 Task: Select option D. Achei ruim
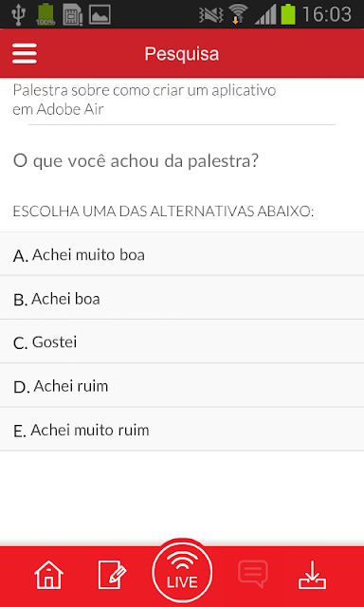[182, 386]
